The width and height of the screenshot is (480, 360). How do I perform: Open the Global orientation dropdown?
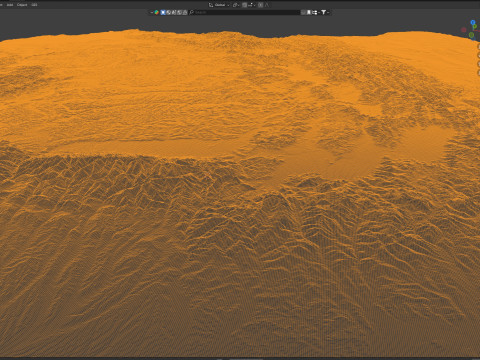tap(222, 5)
